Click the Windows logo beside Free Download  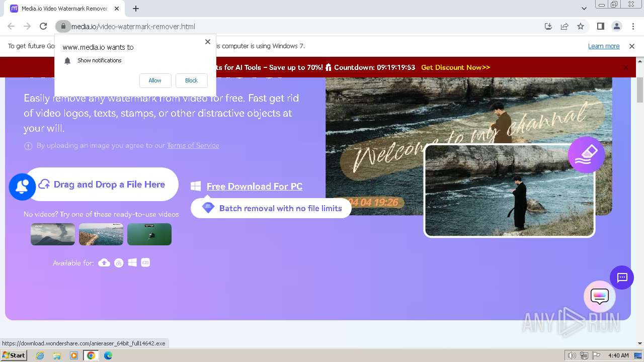pos(196,187)
